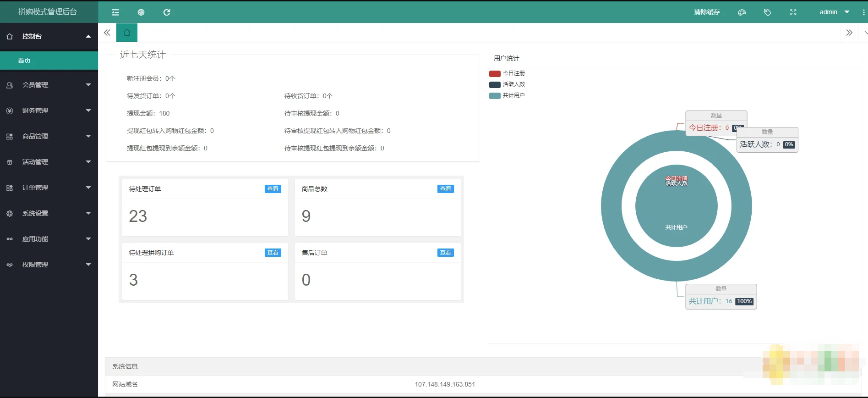View 商品总数 with 查看 button
The width and height of the screenshot is (868, 398).
(x=446, y=189)
